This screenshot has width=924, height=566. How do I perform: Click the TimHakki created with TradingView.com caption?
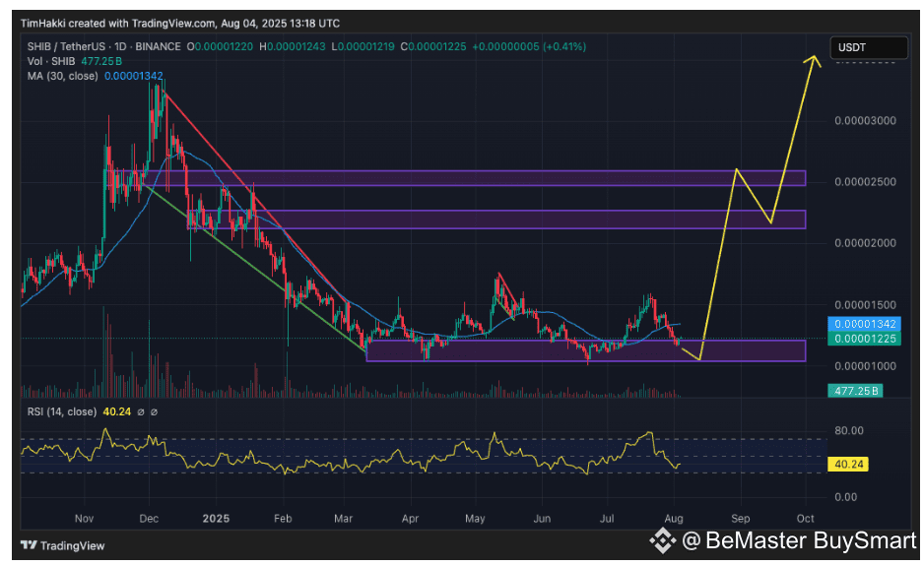coord(180,24)
